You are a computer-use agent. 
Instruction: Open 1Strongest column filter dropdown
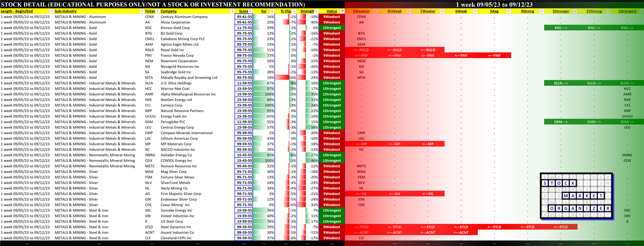click(641, 11)
